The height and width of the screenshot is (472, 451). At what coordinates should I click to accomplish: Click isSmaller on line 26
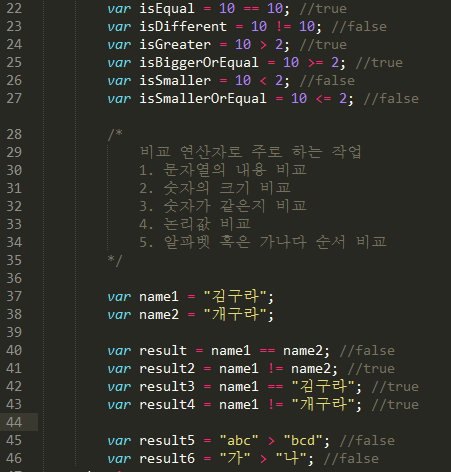tap(175, 81)
